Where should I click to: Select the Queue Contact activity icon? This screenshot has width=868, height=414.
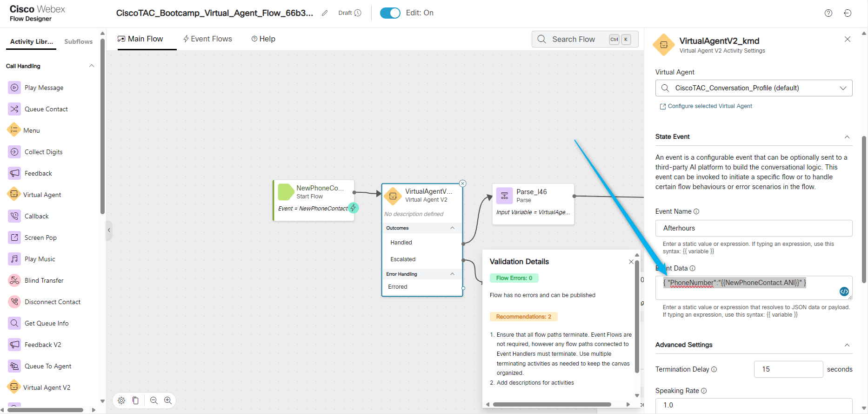(14, 109)
